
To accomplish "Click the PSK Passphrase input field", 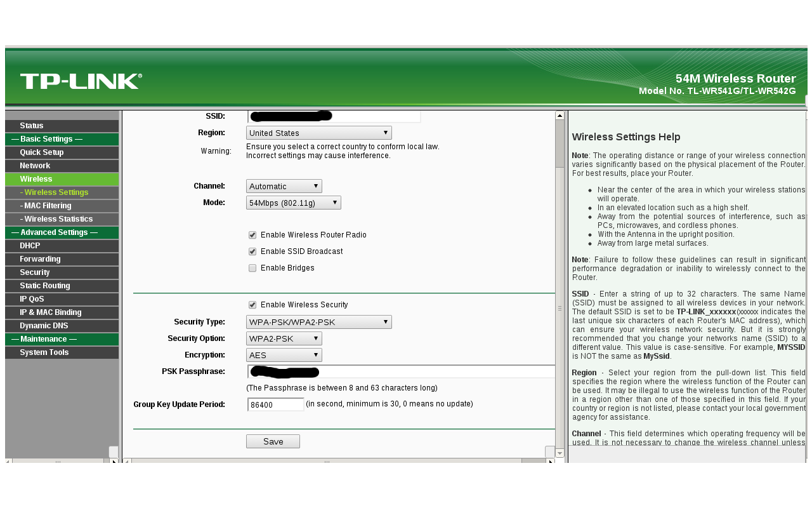I will [x=402, y=371].
